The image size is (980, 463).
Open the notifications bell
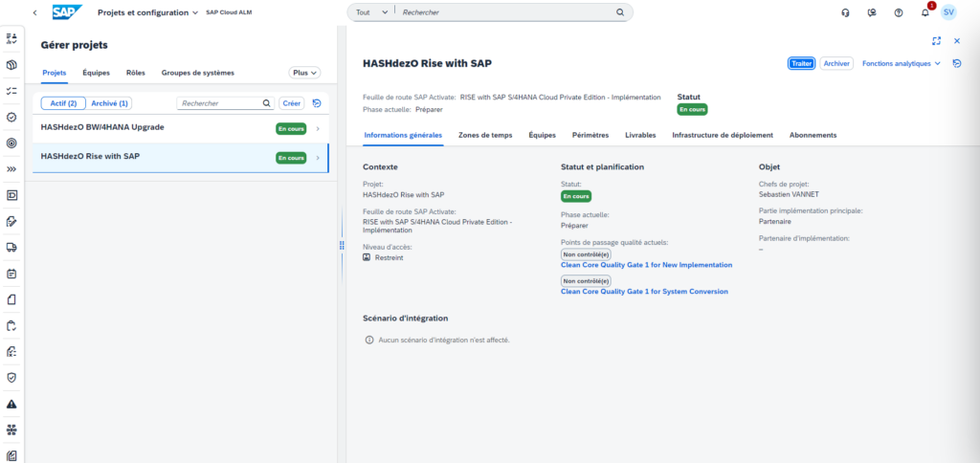(925, 12)
